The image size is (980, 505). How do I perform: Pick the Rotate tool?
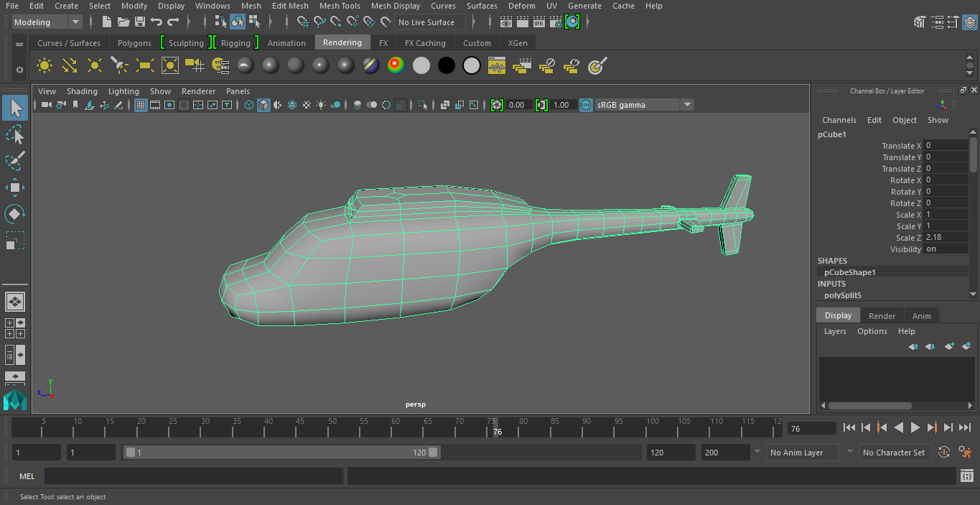pos(15,213)
